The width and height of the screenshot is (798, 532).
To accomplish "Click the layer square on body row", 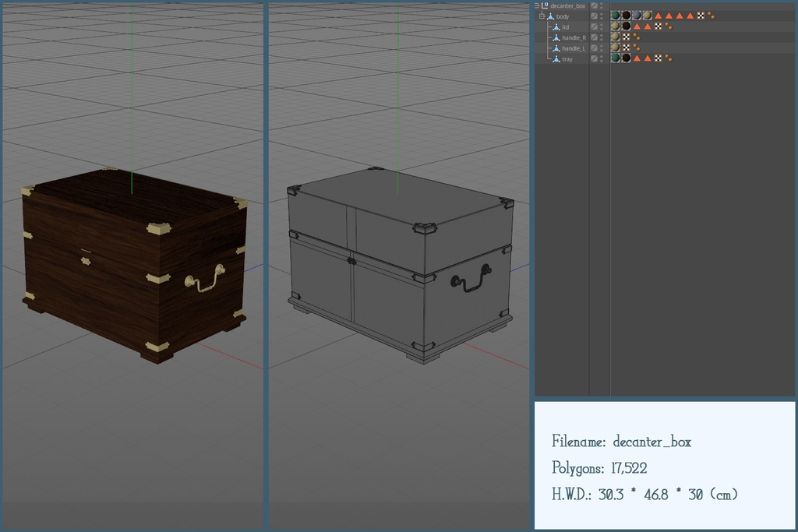I will click(594, 16).
